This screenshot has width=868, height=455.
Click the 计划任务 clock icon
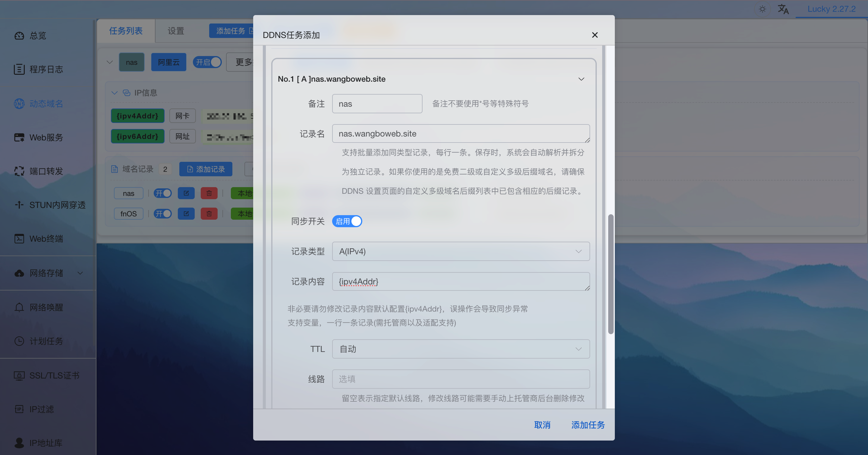pos(19,341)
